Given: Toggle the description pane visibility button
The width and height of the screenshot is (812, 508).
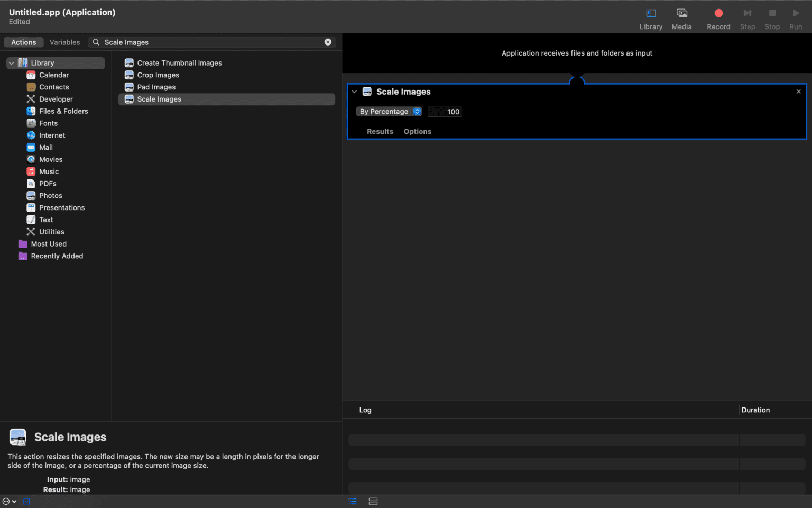Looking at the screenshot, I should (x=27, y=501).
